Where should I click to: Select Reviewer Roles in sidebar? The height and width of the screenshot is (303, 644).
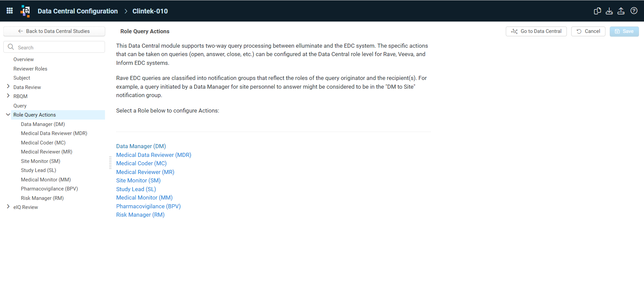pyautogui.click(x=30, y=69)
